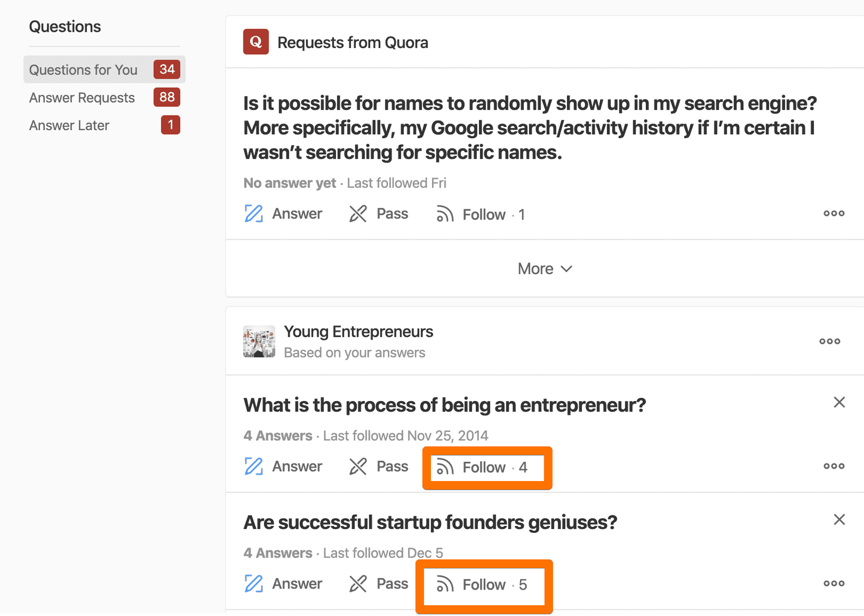Open 'Are successful startup founders geniuses?' question
This screenshot has height=616, width=864.
(x=430, y=522)
